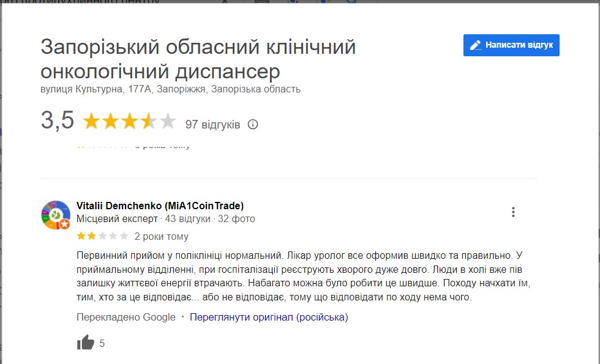Click the '97 відгуків' review count

(212, 124)
